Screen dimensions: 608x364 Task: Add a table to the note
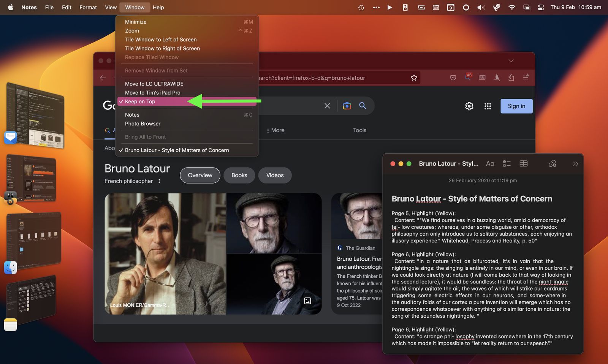click(523, 164)
